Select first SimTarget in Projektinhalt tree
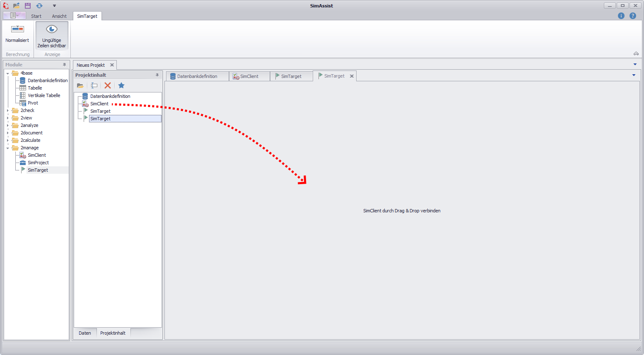 (100, 111)
